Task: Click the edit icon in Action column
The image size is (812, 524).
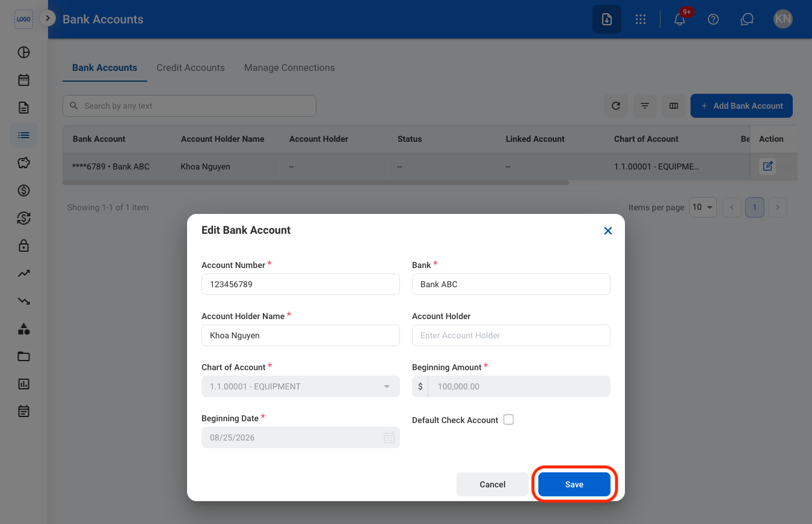Action: pyautogui.click(x=767, y=166)
